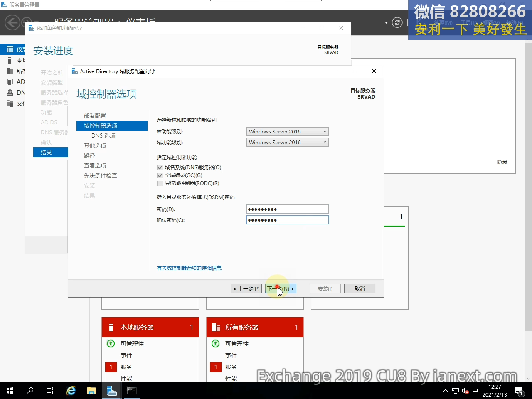The image size is (532, 399).
Task: Open the forest functional level dropdown
Action: coord(287,132)
